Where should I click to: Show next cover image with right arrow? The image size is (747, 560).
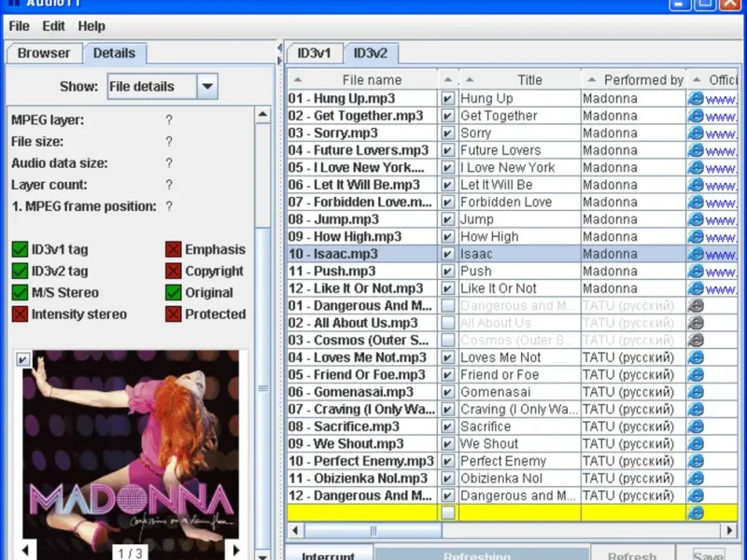[235, 551]
